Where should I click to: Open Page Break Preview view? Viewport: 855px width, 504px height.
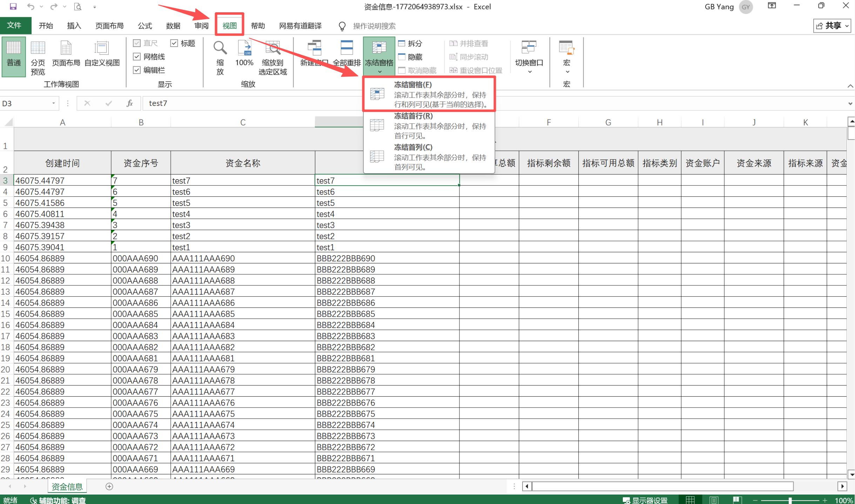(38, 57)
